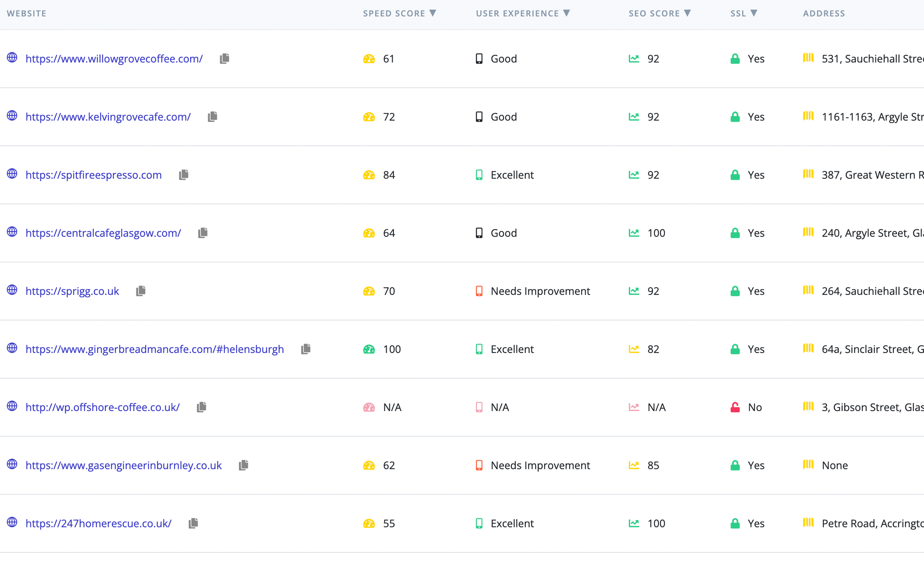Image resolution: width=924 pixels, height=570 pixels.
Task: Click the speedometer icon for spitfireespresso.com
Action: [x=369, y=175]
